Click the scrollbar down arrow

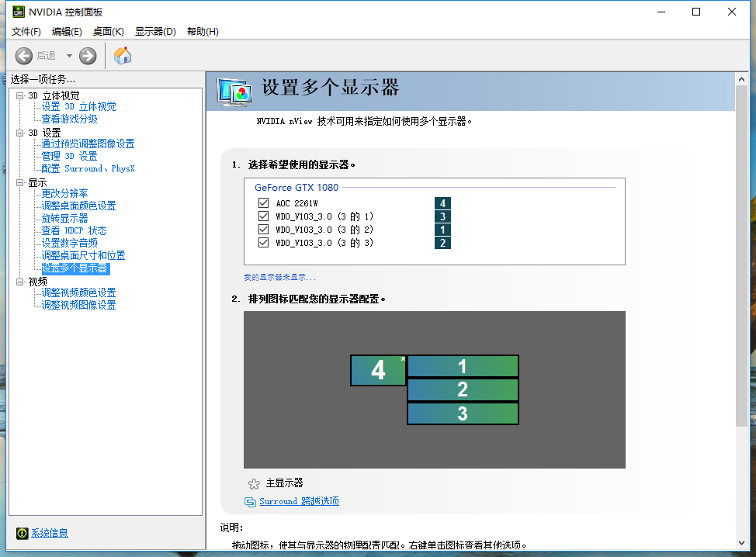point(741,543)
